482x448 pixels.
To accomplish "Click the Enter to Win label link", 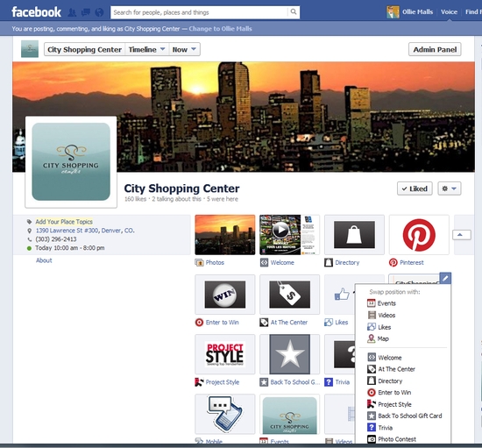I will click(x=223, y=323).
